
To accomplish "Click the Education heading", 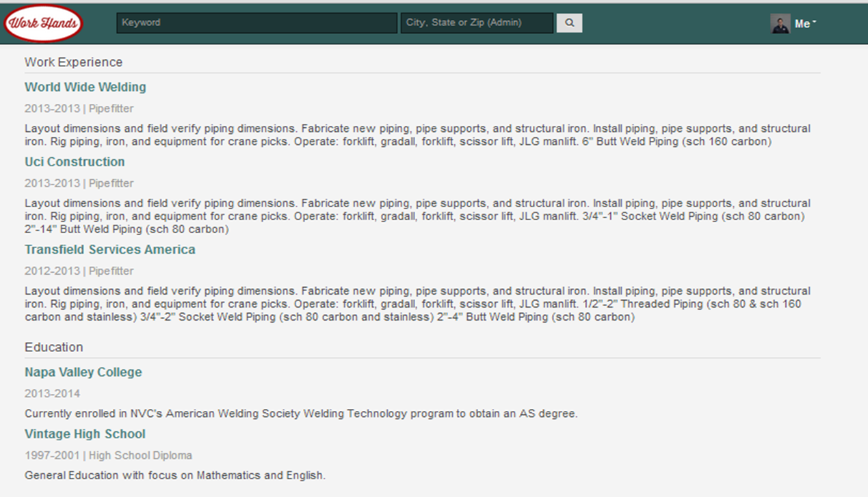I will point(54,347).
